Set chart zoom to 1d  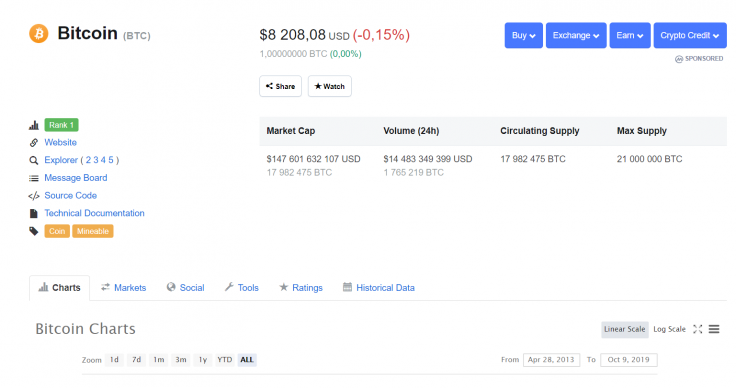point(115,360)
